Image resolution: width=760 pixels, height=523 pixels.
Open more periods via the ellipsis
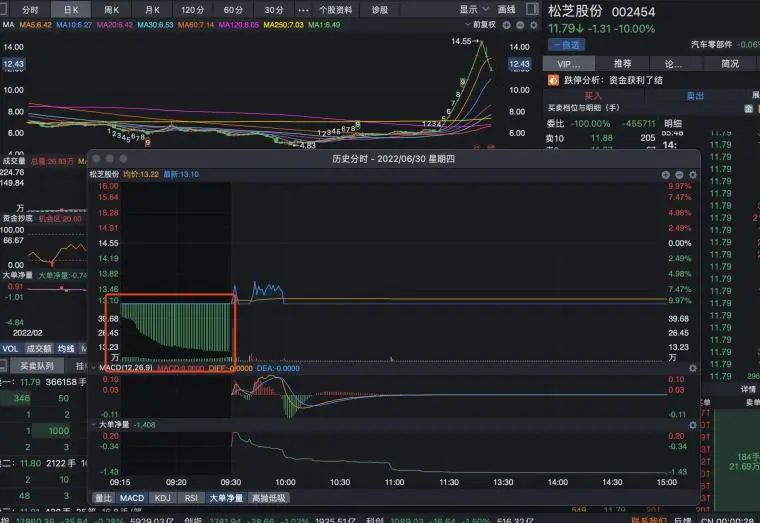point(303,10)
